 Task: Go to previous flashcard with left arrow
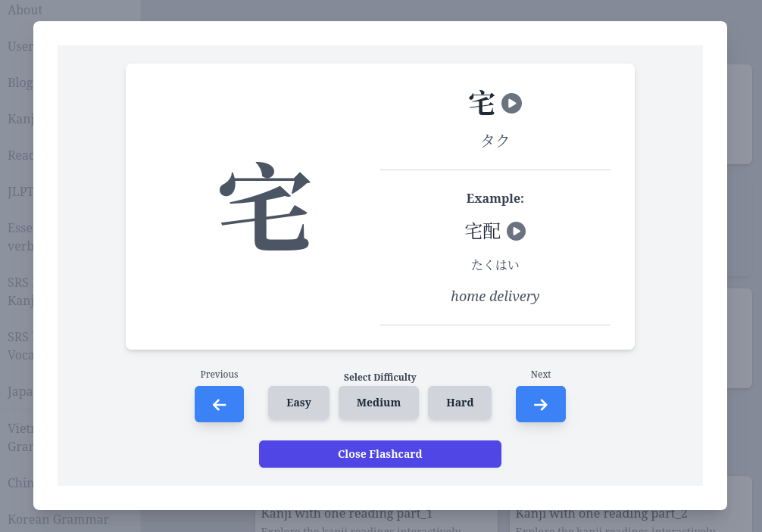point(219,404)
